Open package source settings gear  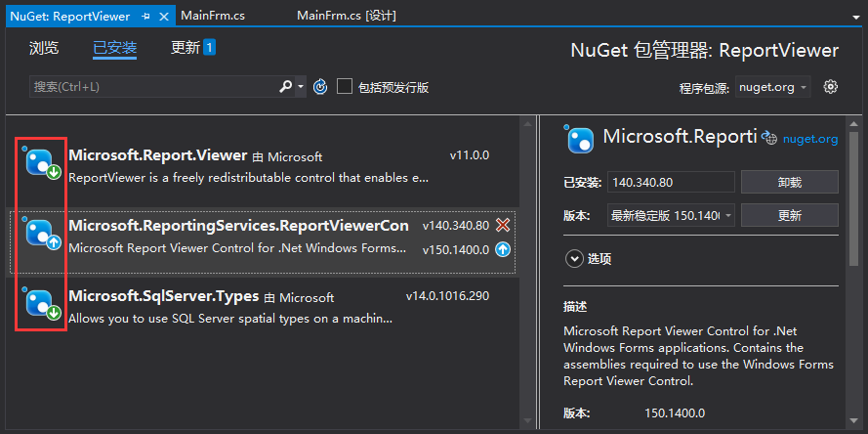pyautogui.click(x=830, y=86)
